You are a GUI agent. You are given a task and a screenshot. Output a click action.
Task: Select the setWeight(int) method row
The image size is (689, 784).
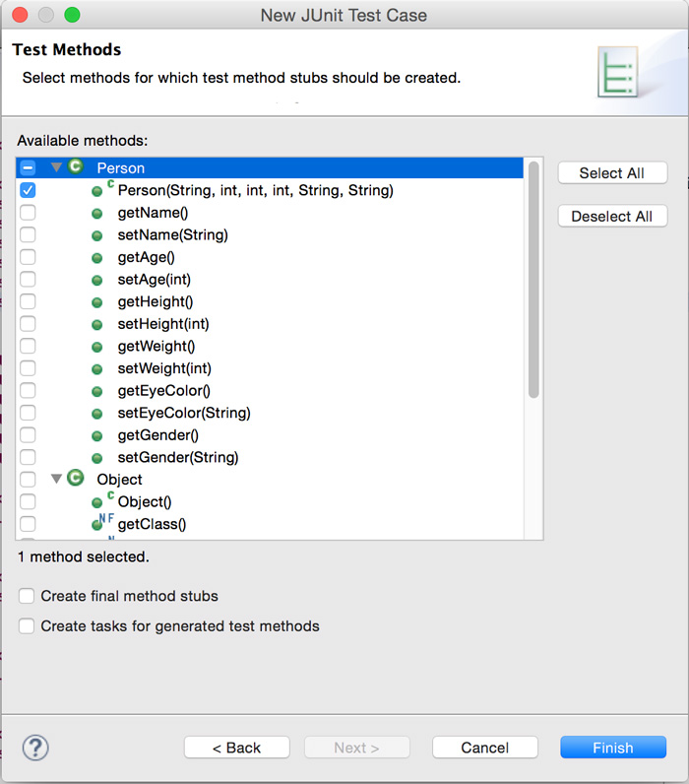(164, 368)
